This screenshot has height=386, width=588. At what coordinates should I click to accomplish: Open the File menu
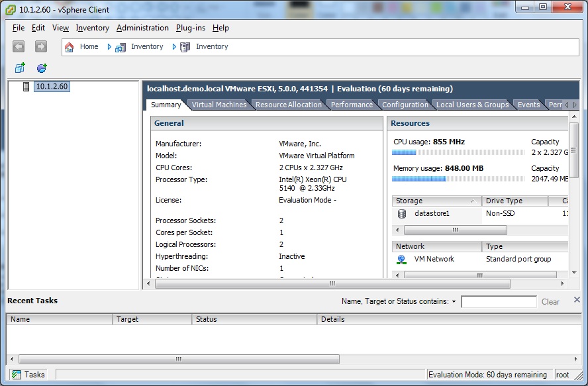click(x=19, y=28)
